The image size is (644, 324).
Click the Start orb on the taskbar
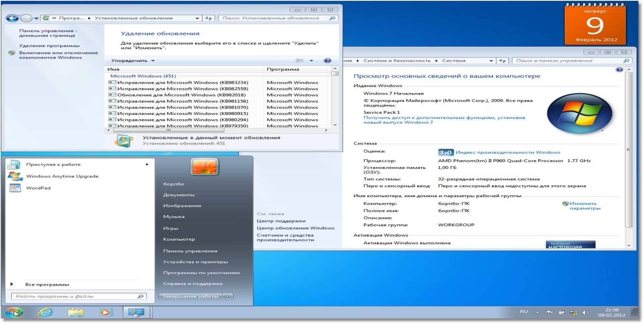pyautogui.click(x=14, y=312)
